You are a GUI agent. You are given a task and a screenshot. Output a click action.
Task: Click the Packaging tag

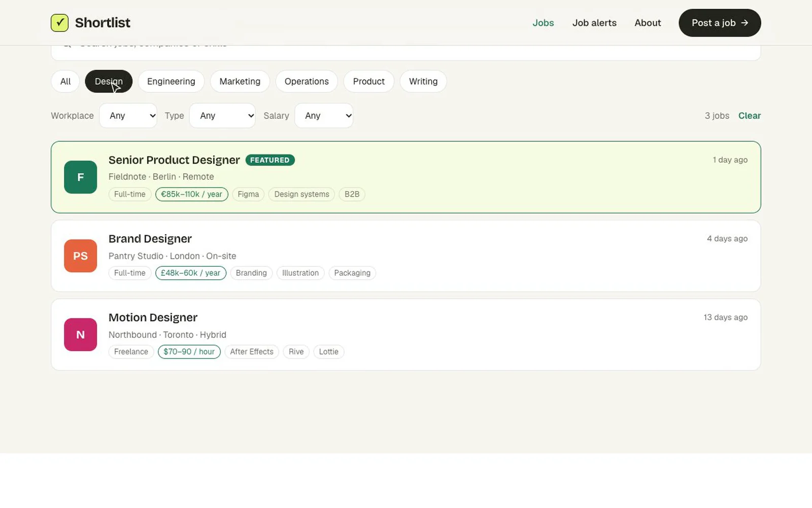[352, 273]
